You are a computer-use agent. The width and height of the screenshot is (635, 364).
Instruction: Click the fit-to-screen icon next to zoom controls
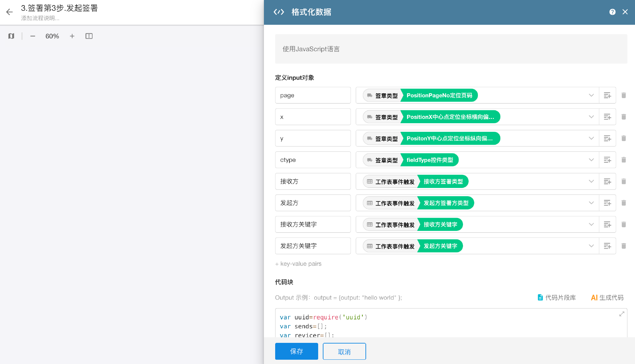point(89,36)
